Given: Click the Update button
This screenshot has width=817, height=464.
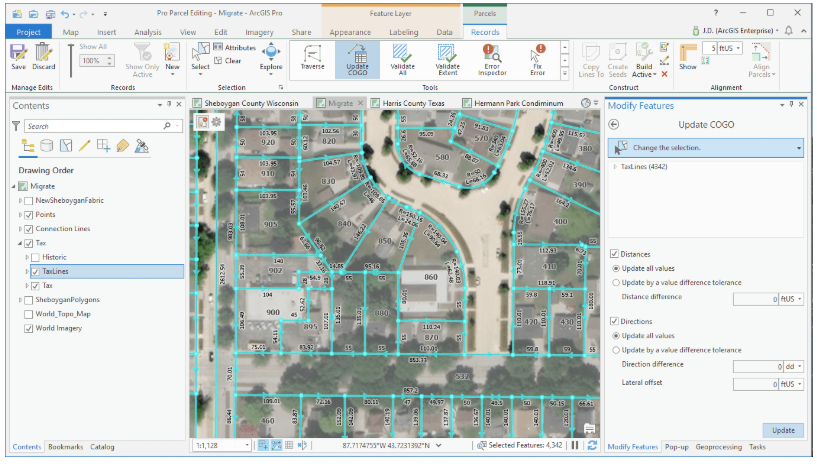Looking at the screenshot, I should tap(783, 429).
